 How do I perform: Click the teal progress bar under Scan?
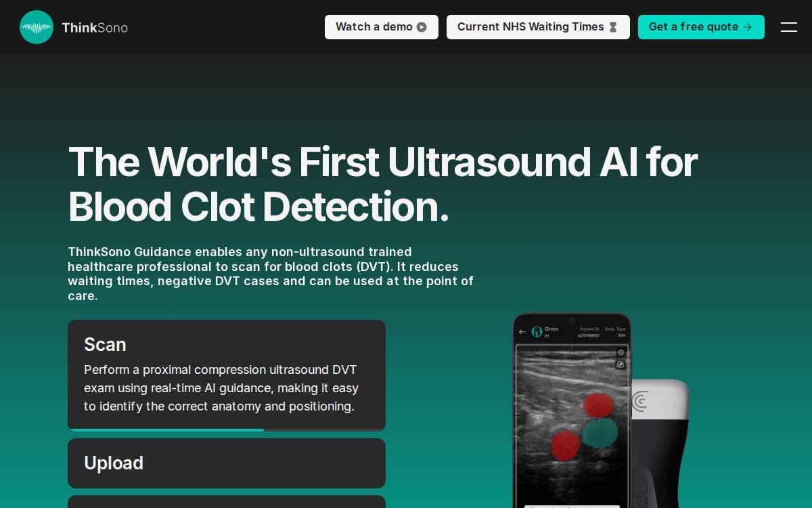[166, 429]
